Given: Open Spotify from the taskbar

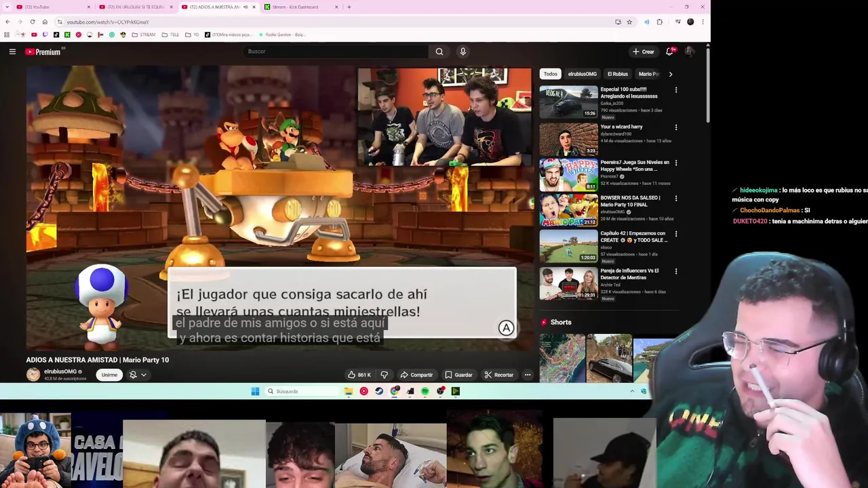Looking at the screenshot, I should click(x=425, y=391).
